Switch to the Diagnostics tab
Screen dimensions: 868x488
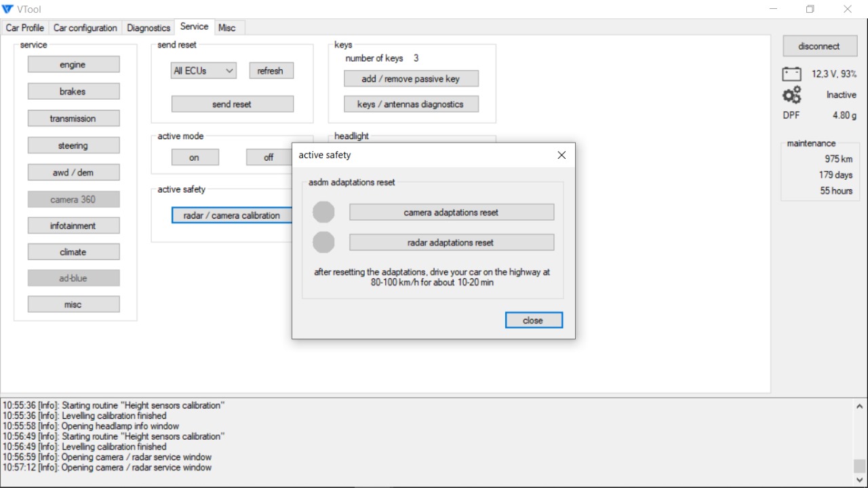pos(149,28)
